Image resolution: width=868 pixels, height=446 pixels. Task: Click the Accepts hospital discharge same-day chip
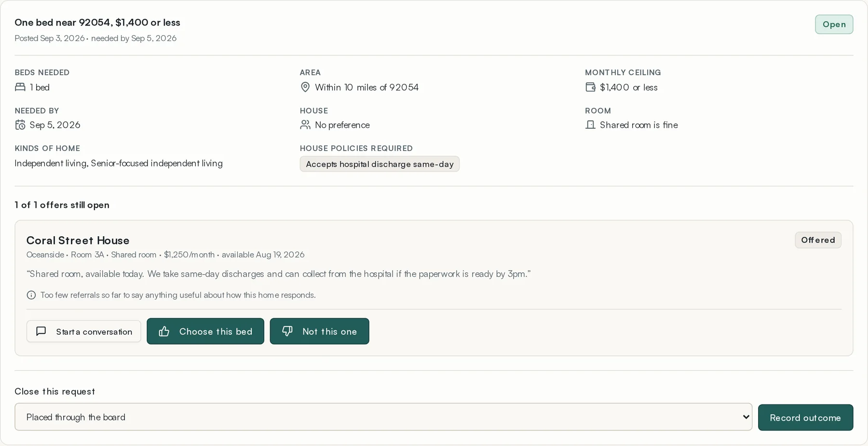click(x=380, y=164)
